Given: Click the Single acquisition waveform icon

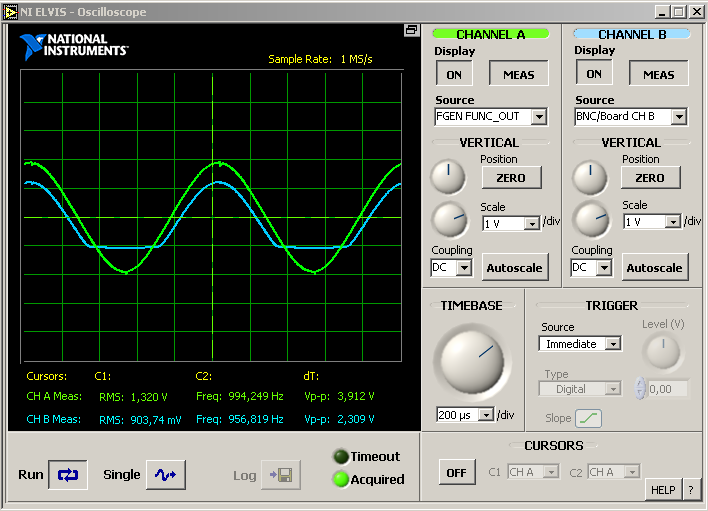Looking at the screenshot, I should tap(166, 474).
